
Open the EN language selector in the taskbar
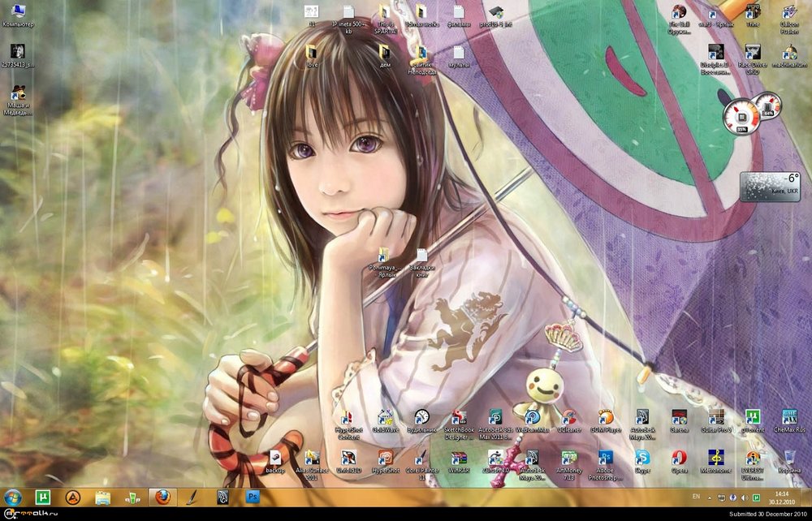[696, 496]
